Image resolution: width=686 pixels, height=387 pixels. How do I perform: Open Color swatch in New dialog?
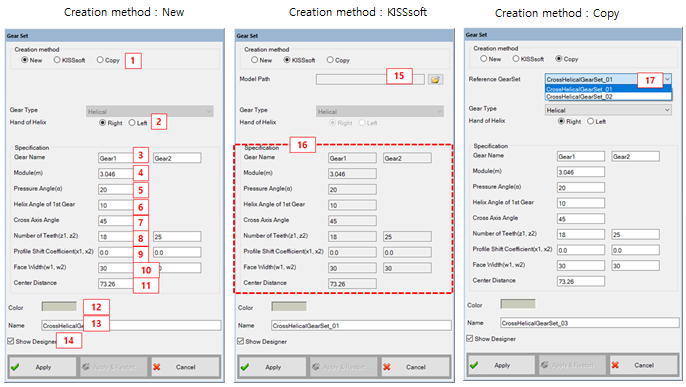click(59, 306)
